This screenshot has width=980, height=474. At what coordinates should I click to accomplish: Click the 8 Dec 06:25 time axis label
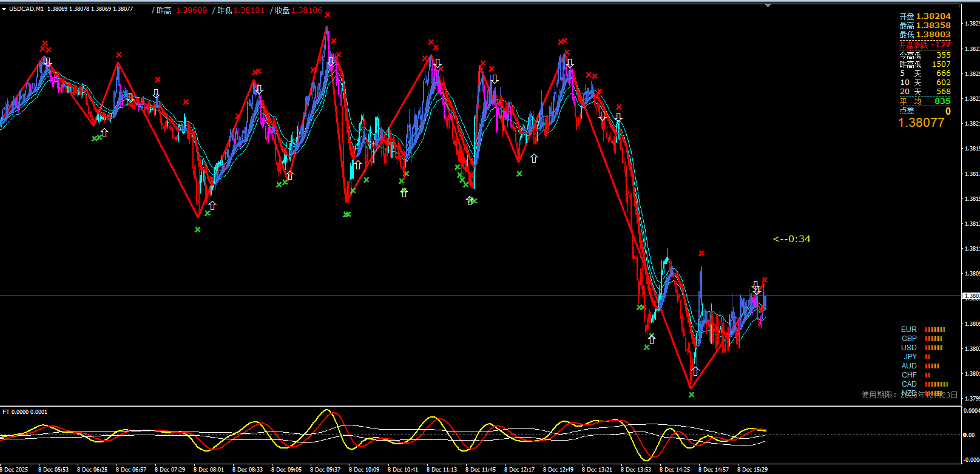click(x=92, y=469)
